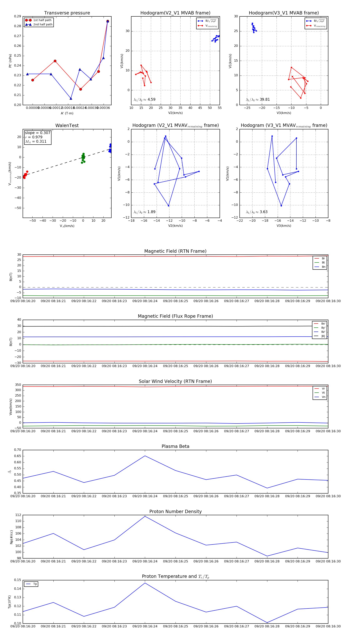
Task: Click the Plasma Beta peak at 08:16:24
Action: (145, 456)
